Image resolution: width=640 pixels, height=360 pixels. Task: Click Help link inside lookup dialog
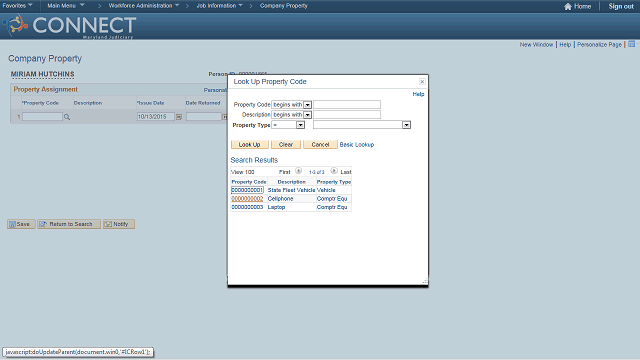418,94
